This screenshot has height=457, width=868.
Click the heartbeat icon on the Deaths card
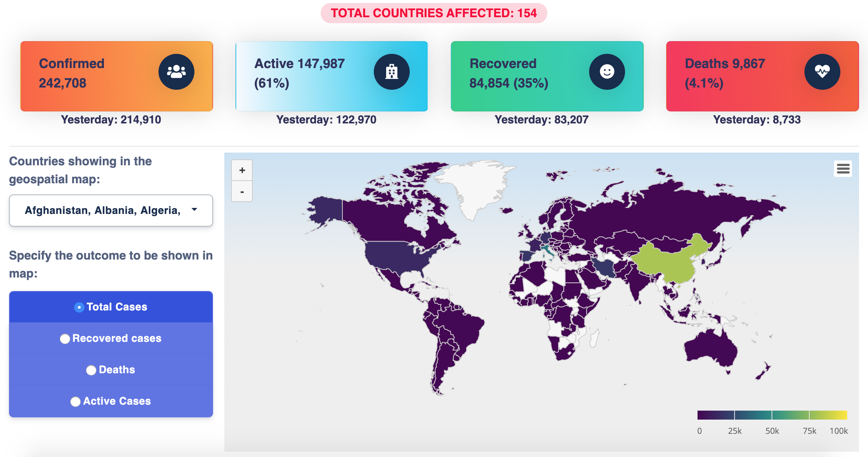click(x=822, y=72)
